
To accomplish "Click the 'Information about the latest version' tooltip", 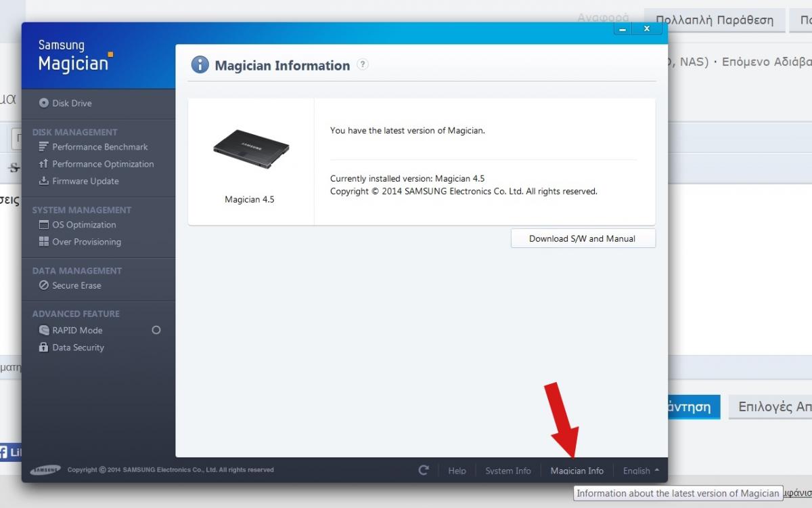I will click(x=678, y=493).
